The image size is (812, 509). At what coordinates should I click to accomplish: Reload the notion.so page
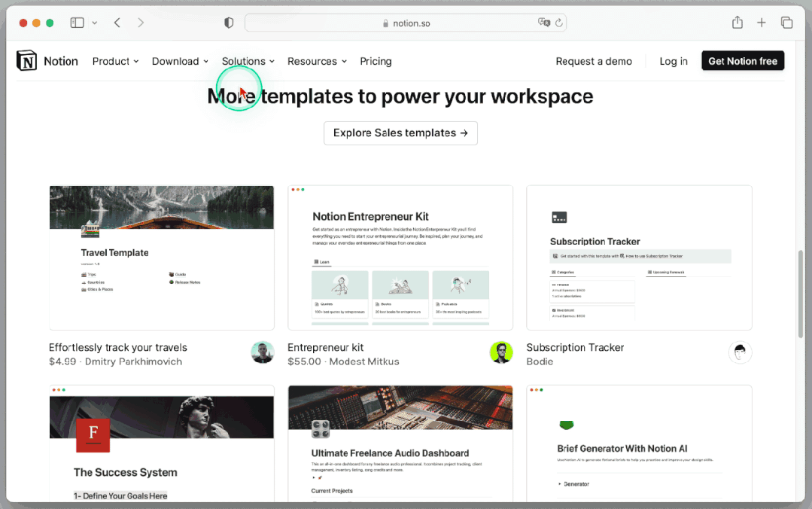[x=558, y=23]
